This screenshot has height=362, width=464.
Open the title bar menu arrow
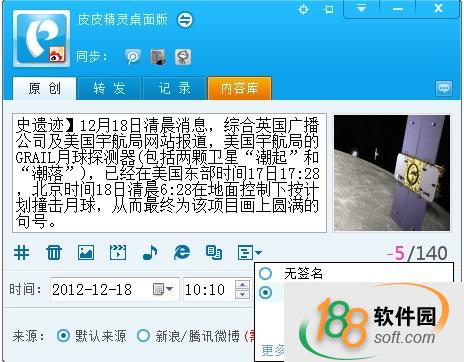361,8
